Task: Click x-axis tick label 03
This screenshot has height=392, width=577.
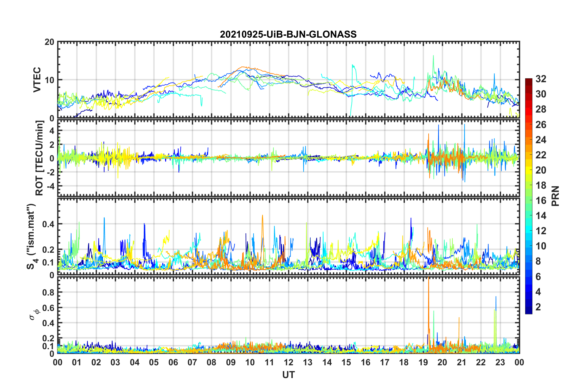Action: [x=115, y=362]
